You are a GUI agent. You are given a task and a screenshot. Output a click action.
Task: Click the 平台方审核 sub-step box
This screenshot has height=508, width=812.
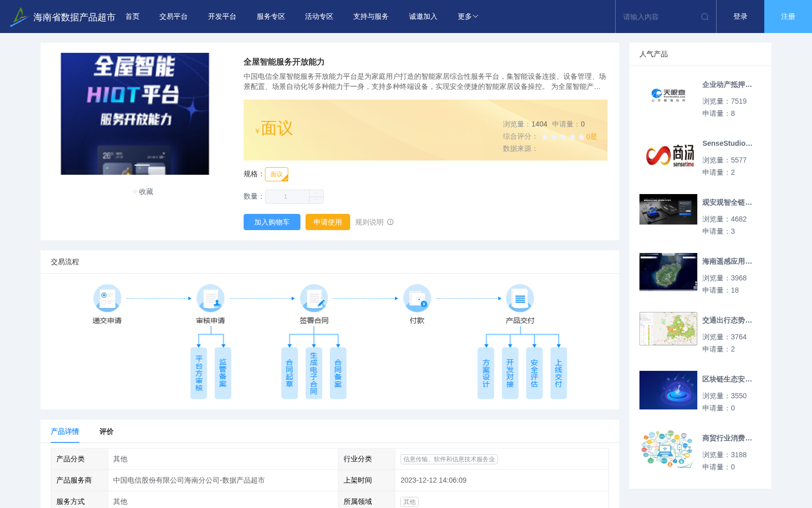tap(199, 373)
